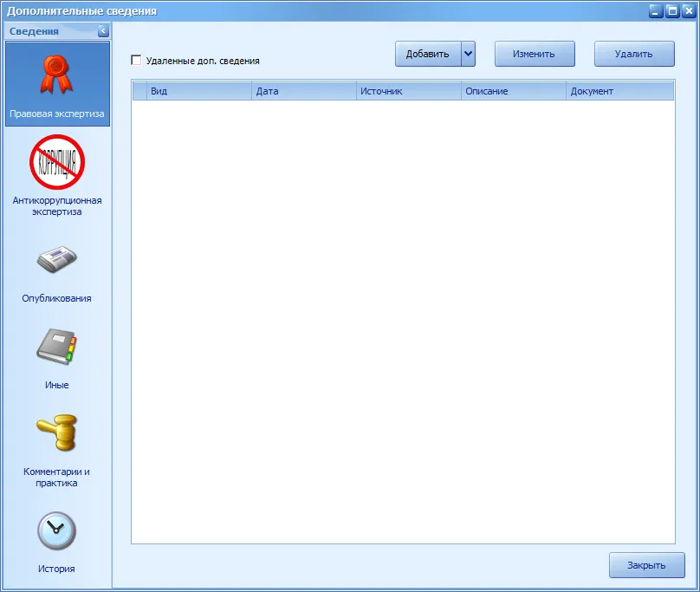The height and width of the screenshot is (592, 700).
Task: Click the Добавить button
Action: [x=428, y=54]
